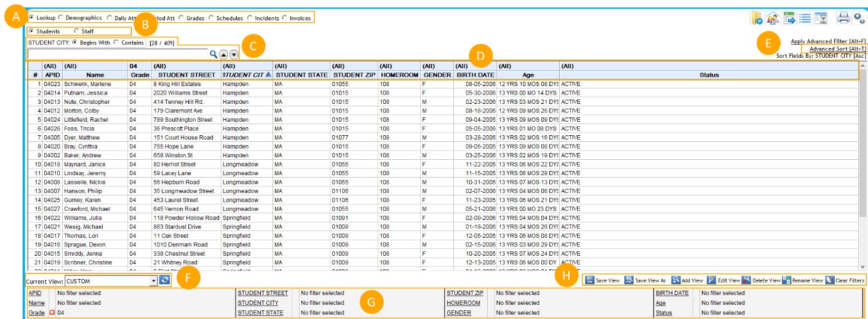This screenshot has width=868, height=319.
Task: Select row for Williams, Julia
Action: coord(443,218)
